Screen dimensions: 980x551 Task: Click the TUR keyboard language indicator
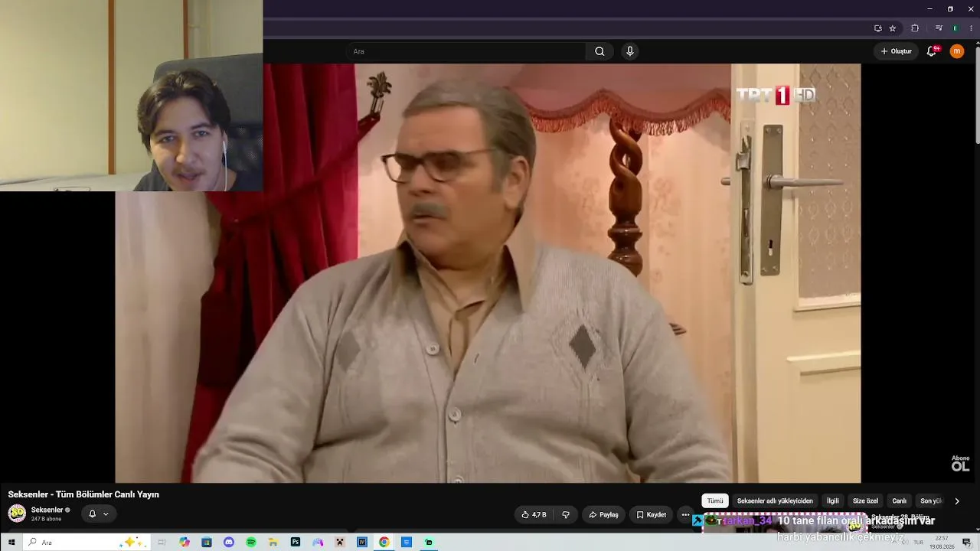(918, 543)
